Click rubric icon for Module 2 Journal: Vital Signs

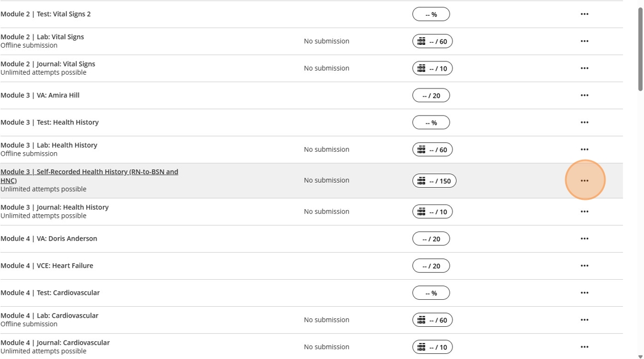pyautogui.click(x=421, y=68)
